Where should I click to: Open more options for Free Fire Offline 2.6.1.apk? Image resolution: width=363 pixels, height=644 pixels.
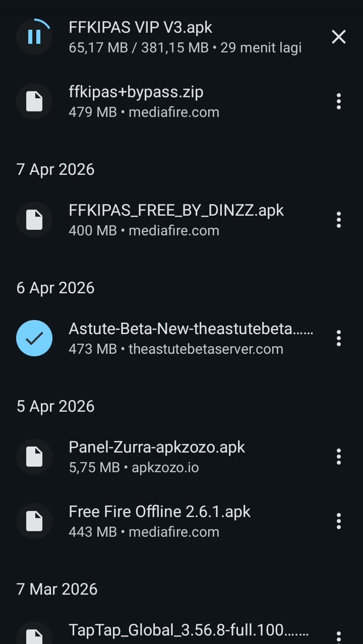pyautogui.click(x=339, y=521)
